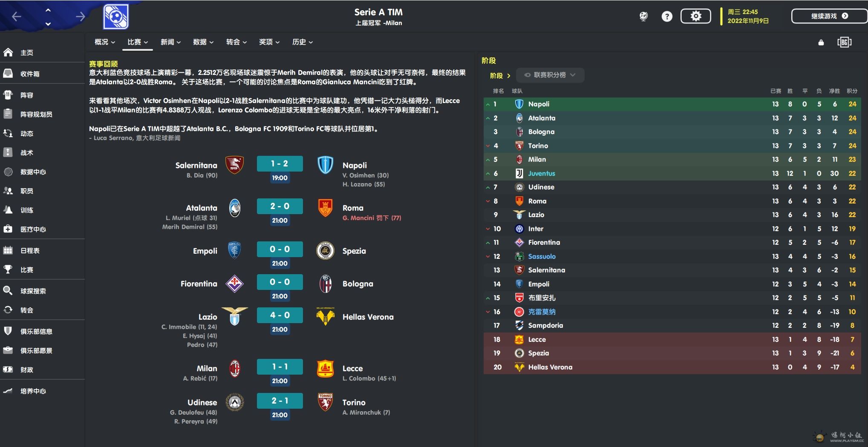
Task: Expand the 概况 overview menu
Action: pyautogui.click(x=105, y=42)
